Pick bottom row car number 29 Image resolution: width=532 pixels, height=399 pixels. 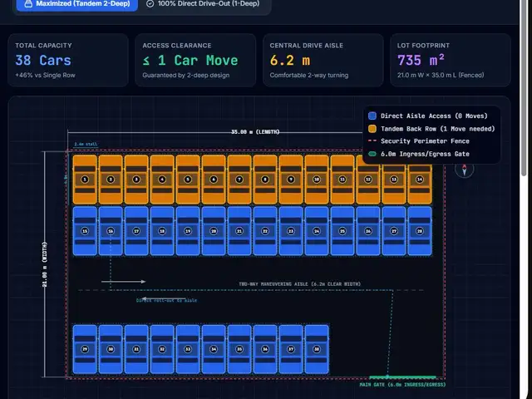pyautogui.click(x=85, y=349)
